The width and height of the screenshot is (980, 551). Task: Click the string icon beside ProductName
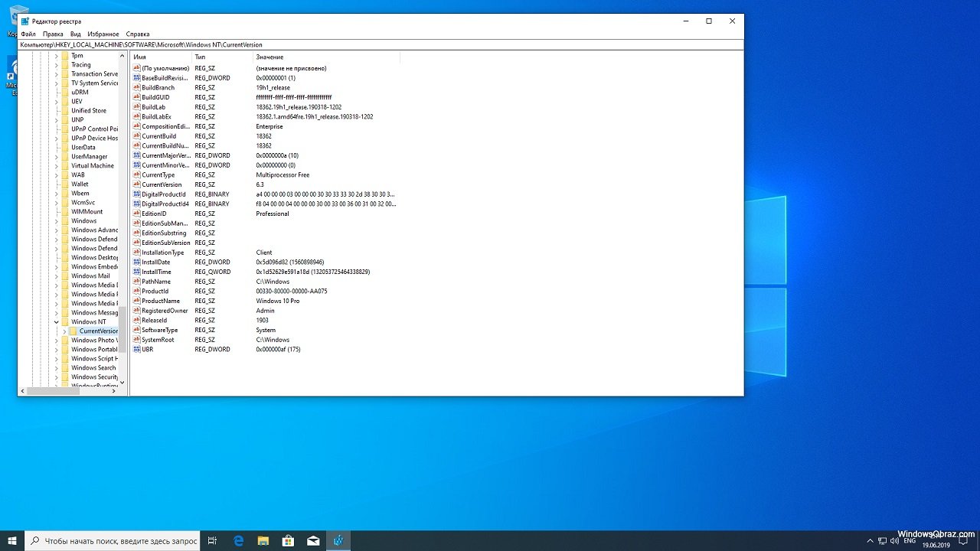(x=137, y=301)
